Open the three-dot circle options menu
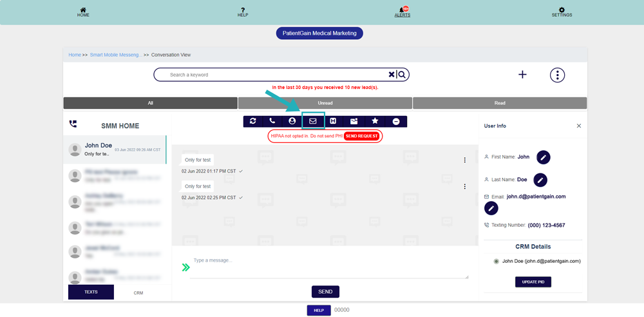The image size is (644, 317). [x=557, y=75]
